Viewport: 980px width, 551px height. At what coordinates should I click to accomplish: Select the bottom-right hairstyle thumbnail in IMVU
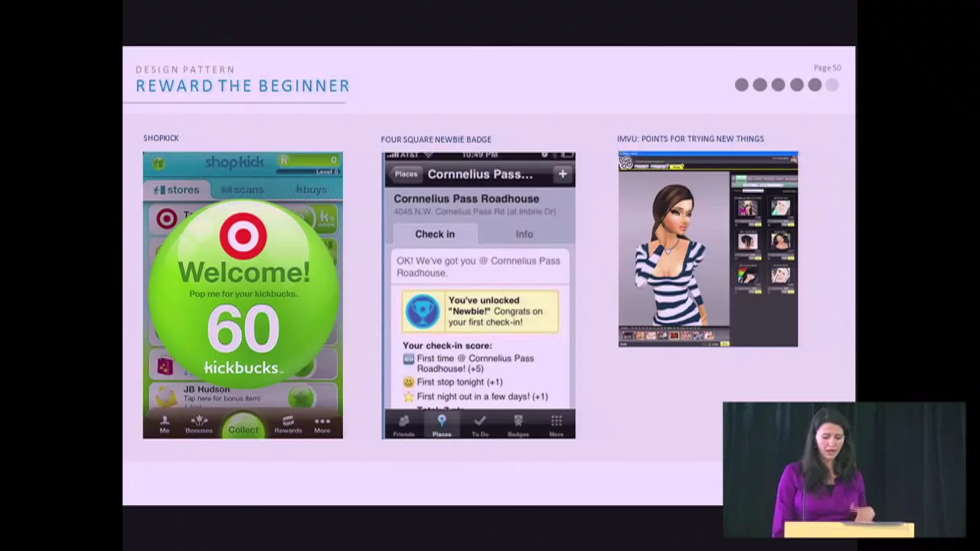click(780, 275)
